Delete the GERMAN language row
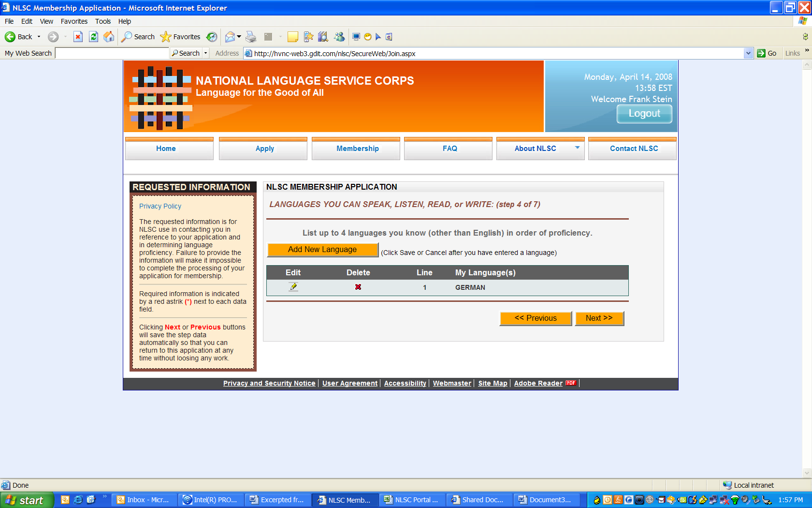This screenshot has width=812, height=508. 358,287
